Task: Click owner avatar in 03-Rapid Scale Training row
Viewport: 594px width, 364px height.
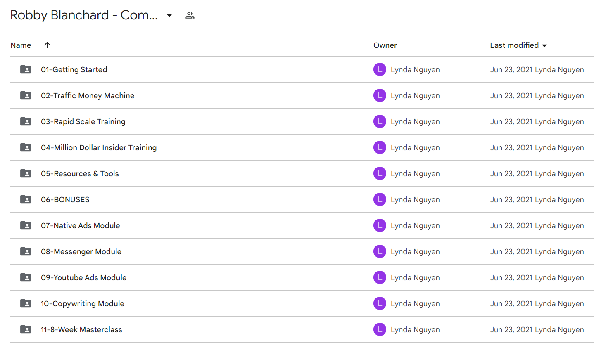Action: click(380, 121)
